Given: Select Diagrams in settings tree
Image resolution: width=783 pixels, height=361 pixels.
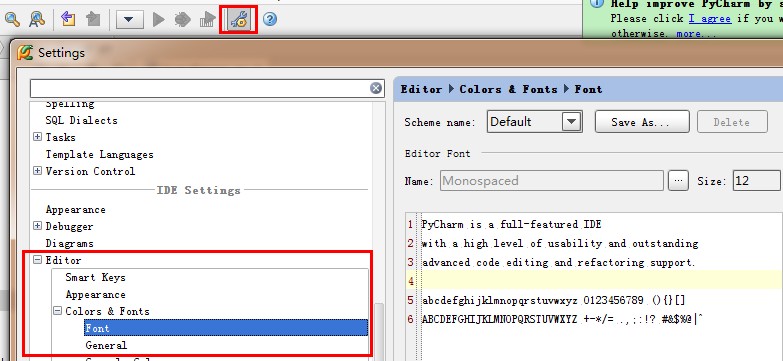Looking at the screenshot, I should pos(69,243).
